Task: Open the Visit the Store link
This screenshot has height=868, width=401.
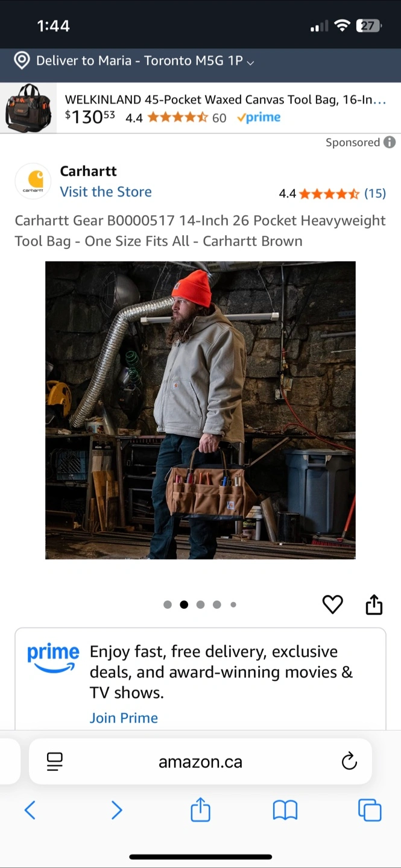Action: [106, 192]
